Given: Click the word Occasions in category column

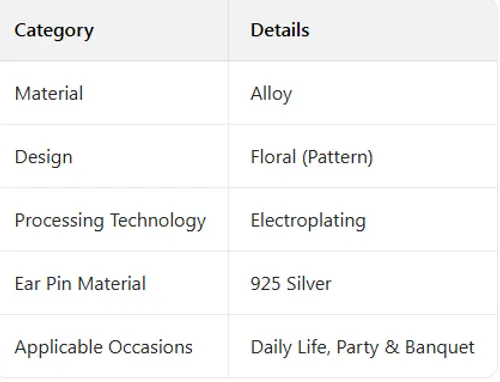Looking at the screenshot, I should [x=151, y=347].
